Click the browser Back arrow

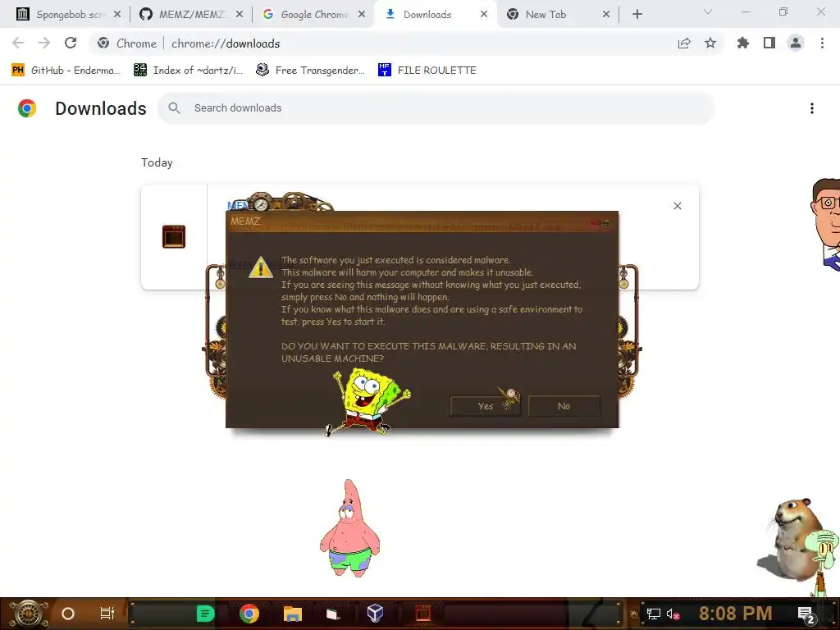(x=18, y=43)
